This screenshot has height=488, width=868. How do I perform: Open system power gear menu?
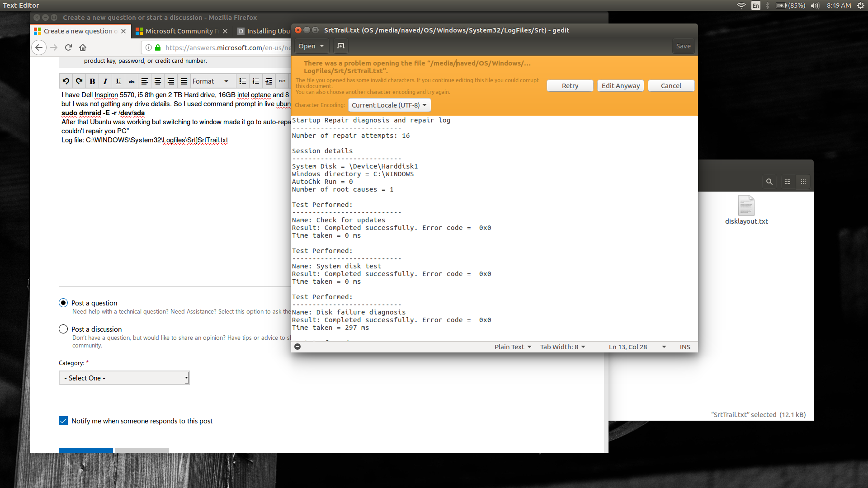tap(861, 5)
